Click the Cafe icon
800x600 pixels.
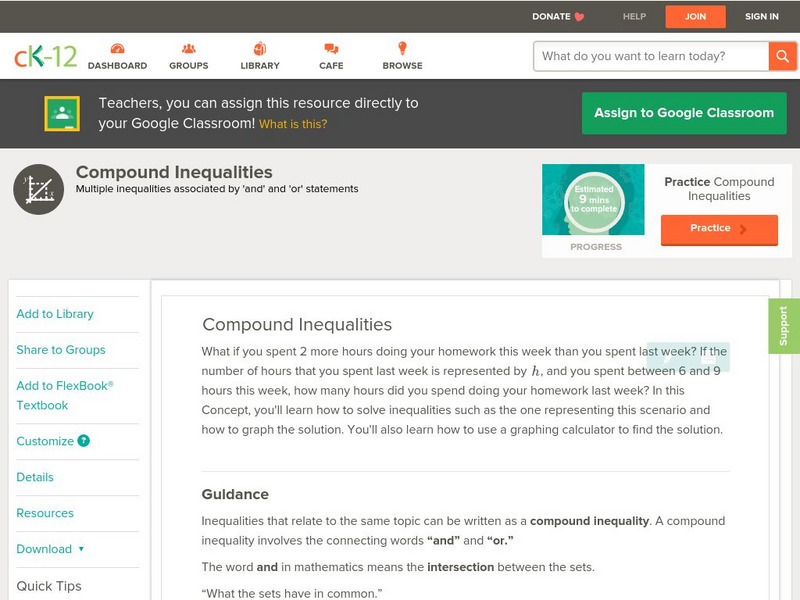coord(329,48)
